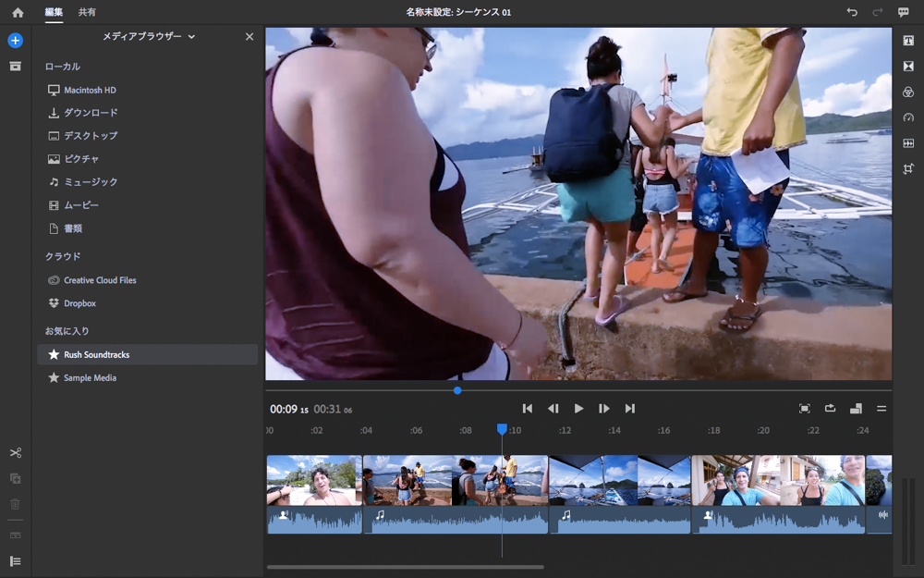Switch to the 共有 tab
924x578 pixels.
[87, 12]
